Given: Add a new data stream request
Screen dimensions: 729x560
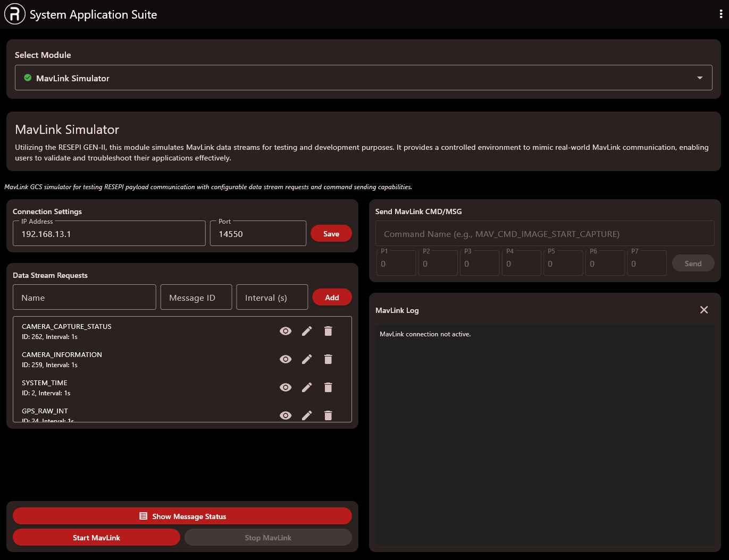Looking at the screenshot, I should [x=332, y=298].
